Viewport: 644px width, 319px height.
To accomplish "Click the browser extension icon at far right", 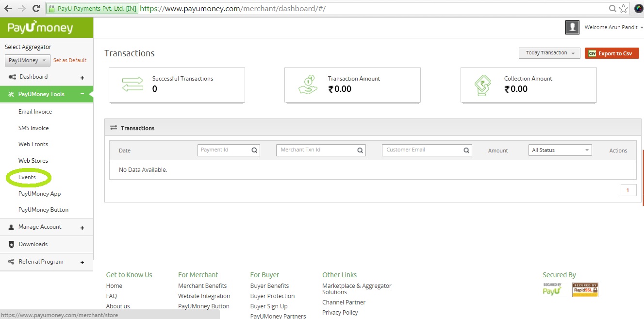I will pyautogui.click(x=639, y=9).
